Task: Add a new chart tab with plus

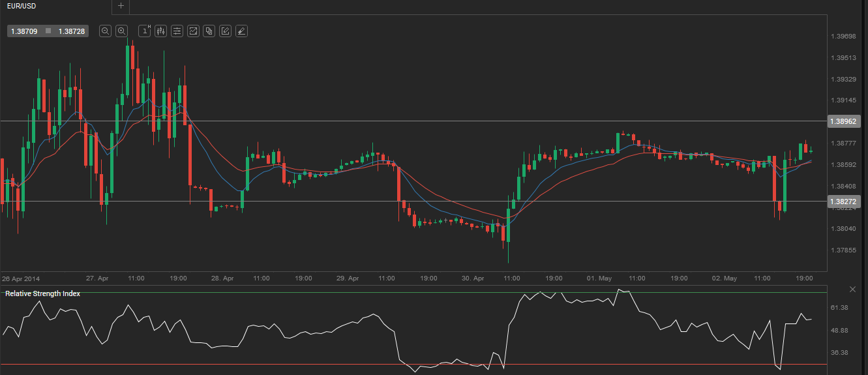Action: pyautogui.click(x=121, y=6)
